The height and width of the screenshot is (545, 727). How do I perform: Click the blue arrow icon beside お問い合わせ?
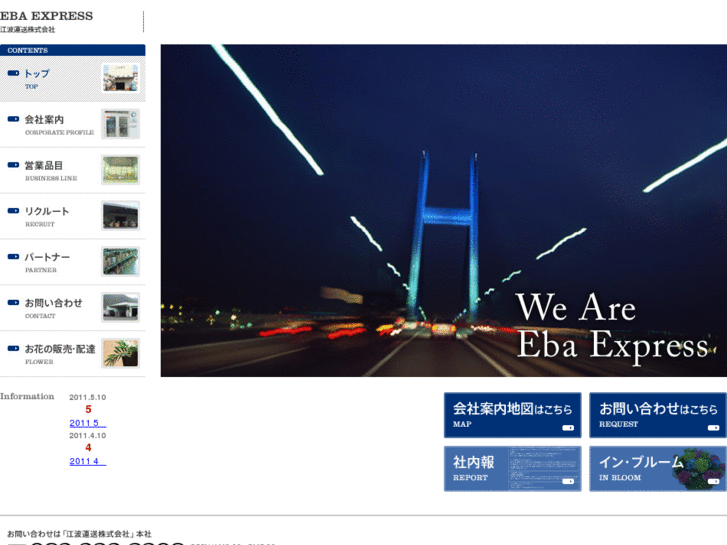(13, 303)
